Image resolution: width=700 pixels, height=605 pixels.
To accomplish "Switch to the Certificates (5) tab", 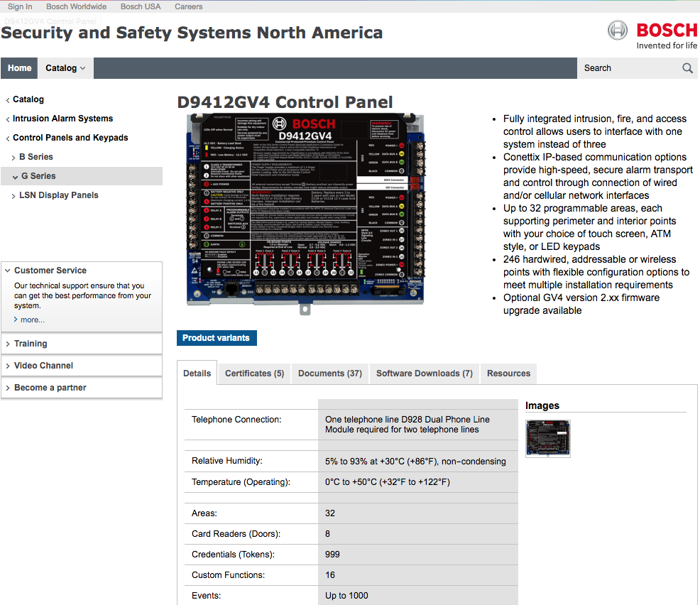I will point(254,374).
